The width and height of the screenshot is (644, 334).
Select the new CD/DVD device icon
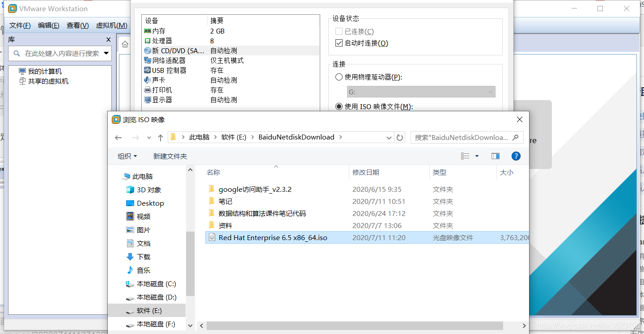(x=148, y=51)
